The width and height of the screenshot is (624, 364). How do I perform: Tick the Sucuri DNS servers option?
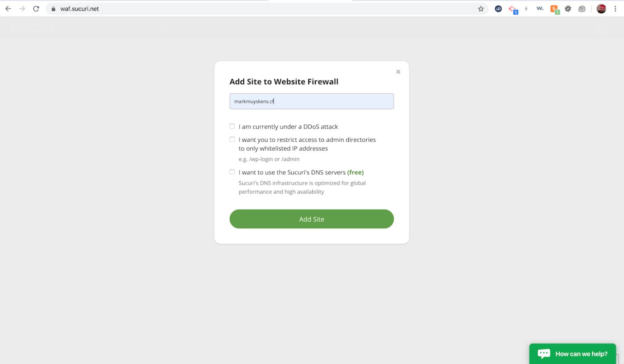click(x=232, y=172)
